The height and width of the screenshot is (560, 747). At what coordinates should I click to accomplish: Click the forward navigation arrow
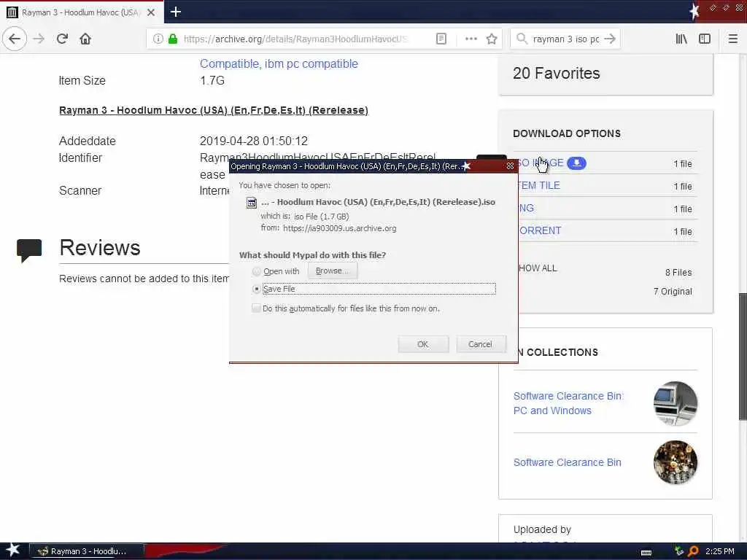tap(39, 39)
